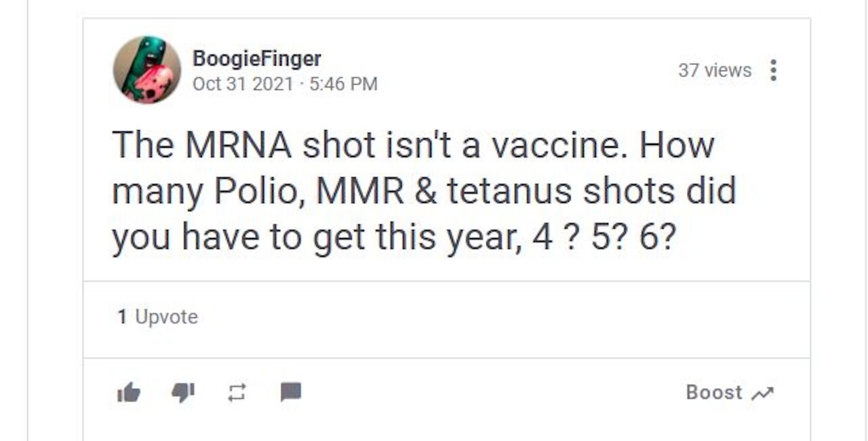Show who gave the 1 Upvote
The width and height of the screenshot is (868, 441).
[x=157, y=317]
